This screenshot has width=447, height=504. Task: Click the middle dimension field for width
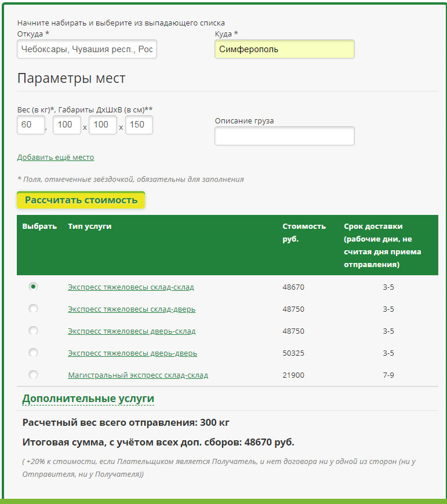pos(103,125)
